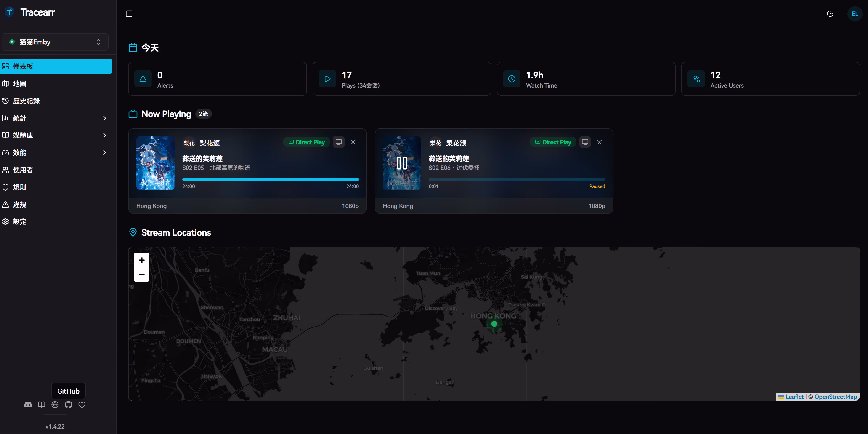
Task: Toggle dark mode moon icon
Action: (830, 14)
